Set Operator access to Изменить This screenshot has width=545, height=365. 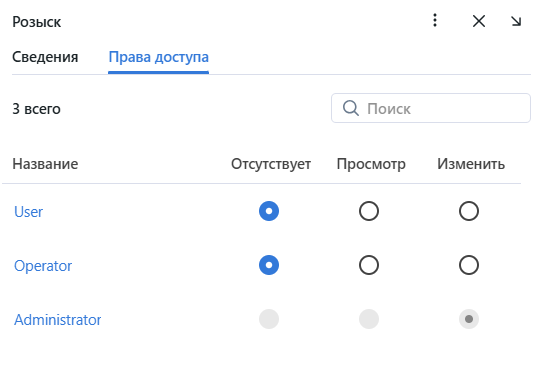click(x=469, y=265)
